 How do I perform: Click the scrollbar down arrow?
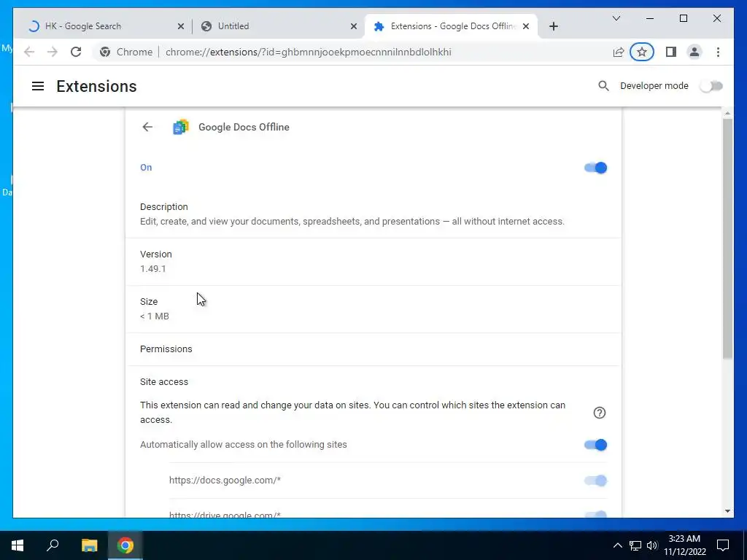pos(727,511)
